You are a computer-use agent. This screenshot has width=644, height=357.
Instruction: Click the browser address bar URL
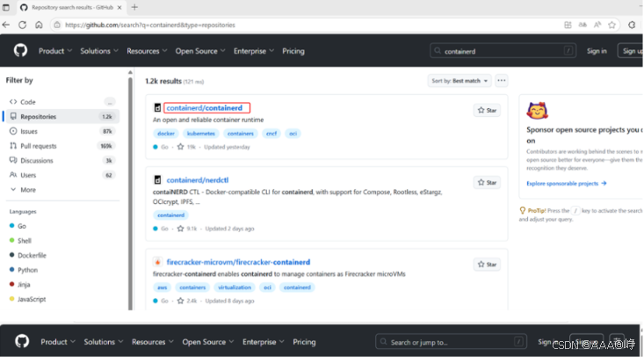click(x=150, y=25)
